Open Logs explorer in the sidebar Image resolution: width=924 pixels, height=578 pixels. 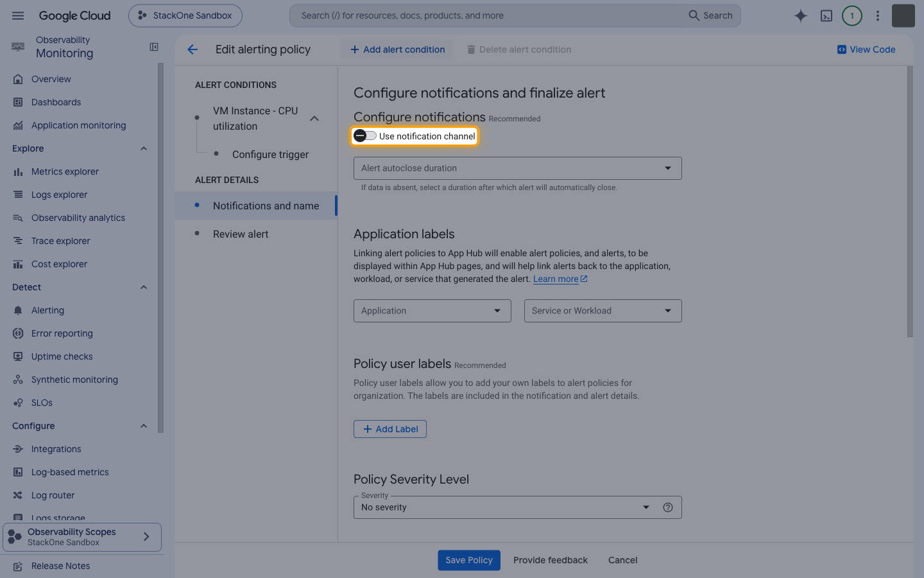point(59,195)
